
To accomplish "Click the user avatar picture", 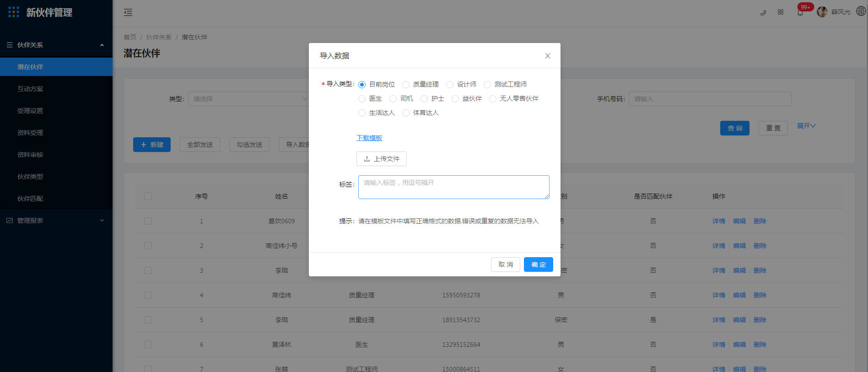I will click(x=822, y=12).
